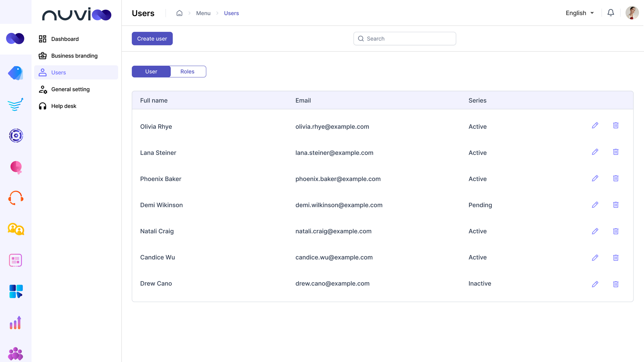Delete Drew Cano via the trash icon
Image resolution: width=644 pixels, height=362 pixels.
(x=616, y=284)
